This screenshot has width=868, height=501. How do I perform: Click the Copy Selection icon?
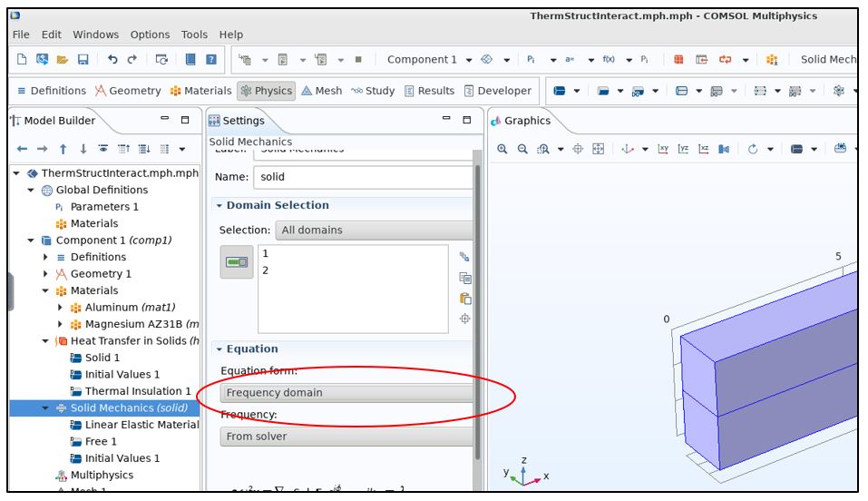pos(465,278)
